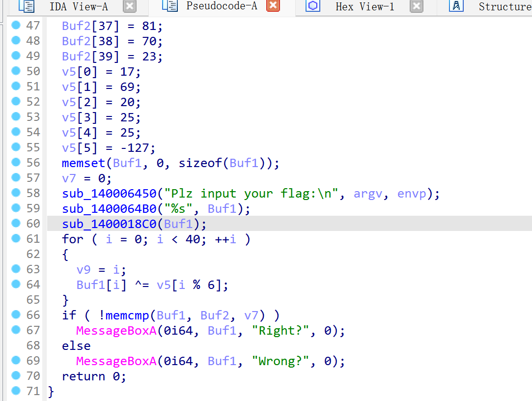Toggle breakpoint dot on line 66

pyautogui.click(x=16, y=315)
